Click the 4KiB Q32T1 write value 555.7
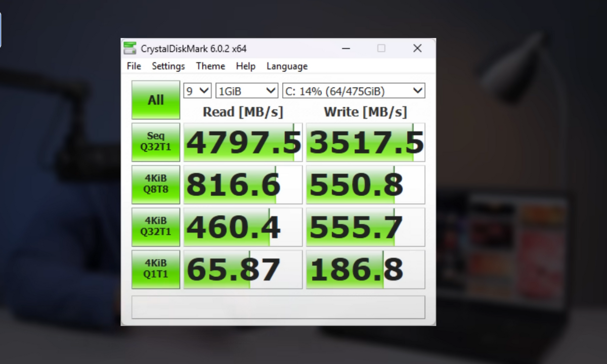Image resolution: width=607 pixels, height=364 pixels. (366, 227)
